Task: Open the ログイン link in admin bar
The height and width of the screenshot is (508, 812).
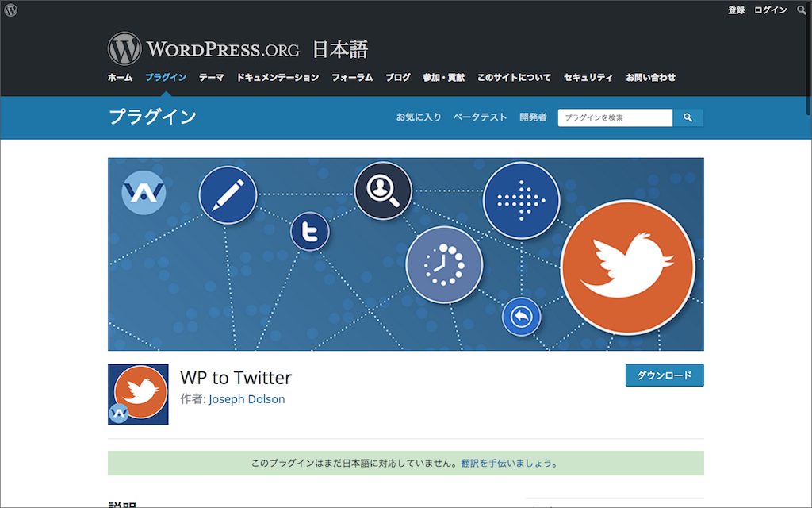Action: coord(770,10)
